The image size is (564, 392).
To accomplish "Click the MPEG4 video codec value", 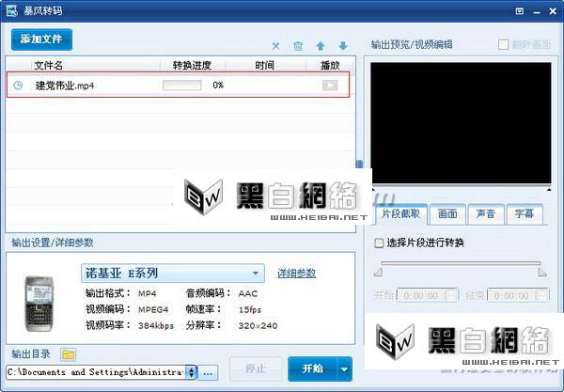I will click(x=153, y=309).
